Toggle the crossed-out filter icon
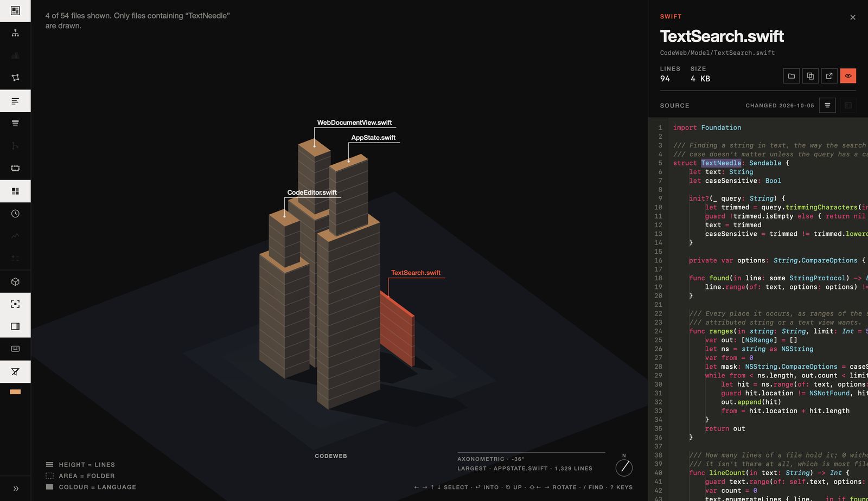 coord(15,372)
